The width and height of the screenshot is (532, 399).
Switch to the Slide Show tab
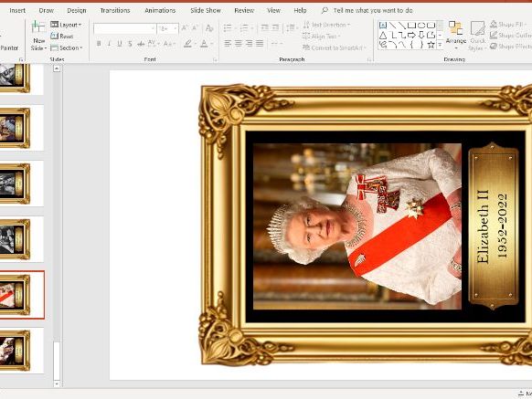206,11
